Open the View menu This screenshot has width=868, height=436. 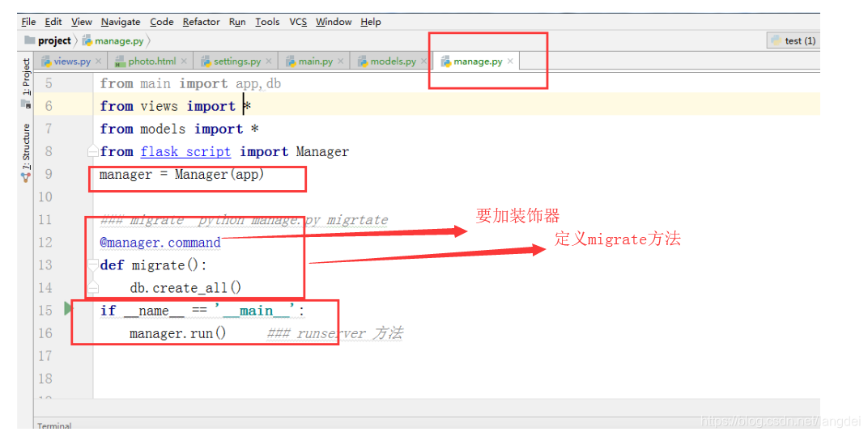(x=81, y=22)
